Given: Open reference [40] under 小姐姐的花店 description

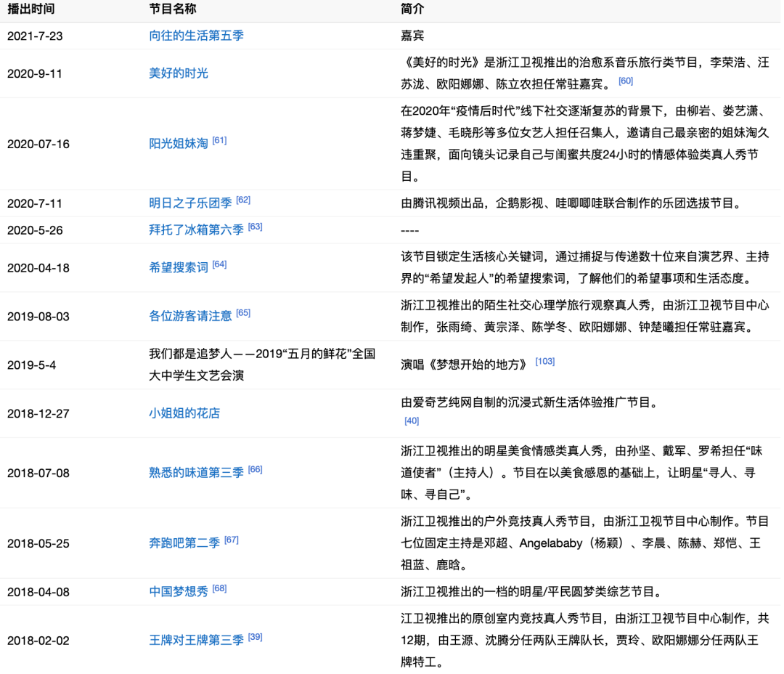Looking at the screenshot, I should (412, 421).
